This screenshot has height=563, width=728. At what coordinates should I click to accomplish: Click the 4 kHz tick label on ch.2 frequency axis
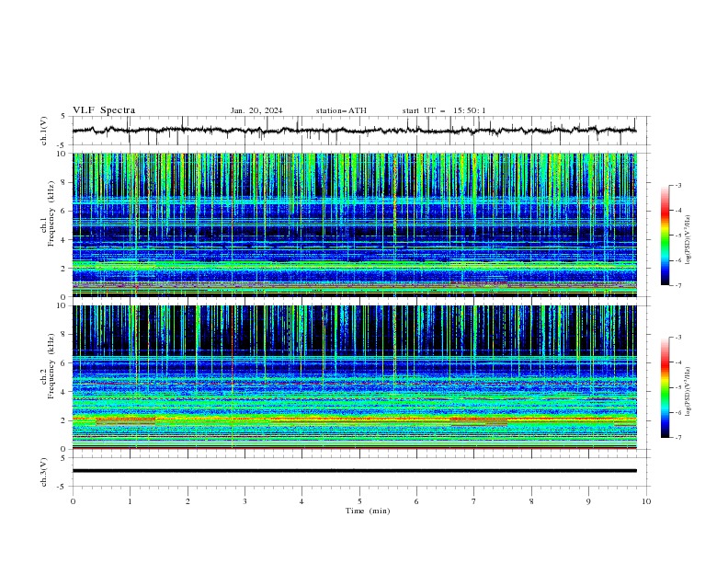pos(64,392)
